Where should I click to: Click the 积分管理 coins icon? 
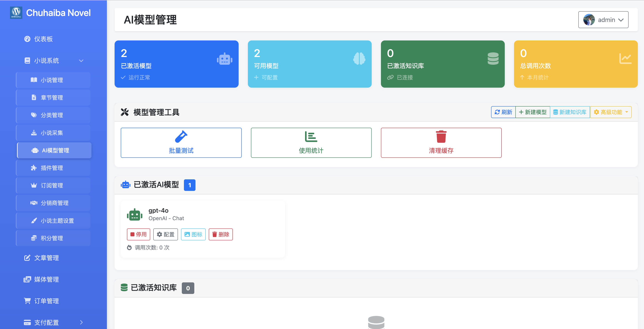tap(34, 238)
